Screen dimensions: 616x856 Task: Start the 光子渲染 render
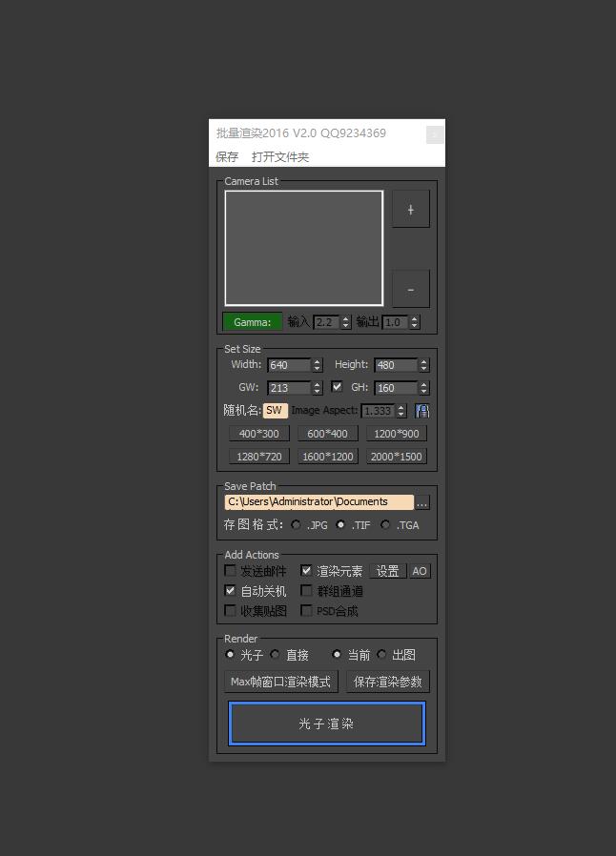326,724
